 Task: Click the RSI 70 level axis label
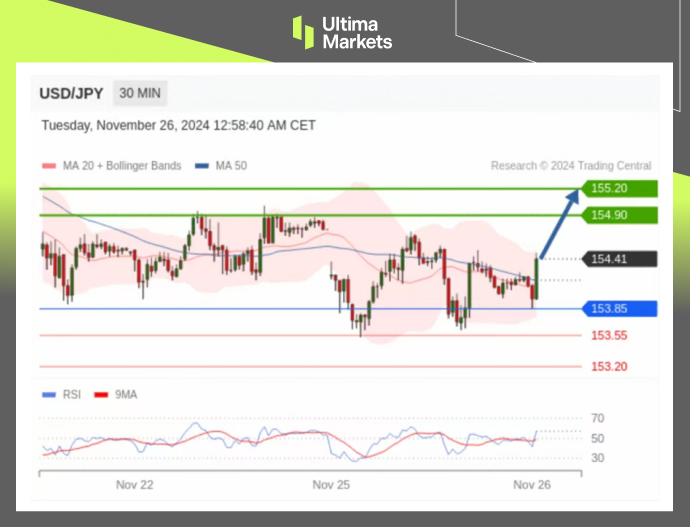pos(597,418)
